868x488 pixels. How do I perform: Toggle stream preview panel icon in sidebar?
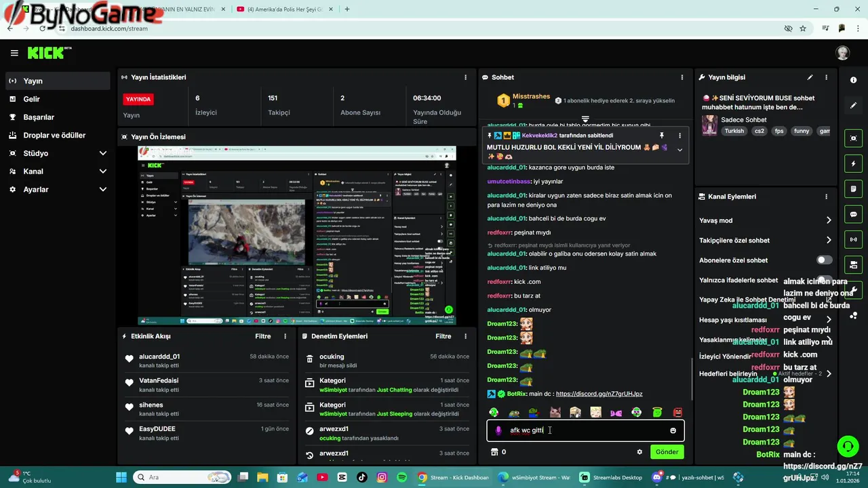pos(853,138)
